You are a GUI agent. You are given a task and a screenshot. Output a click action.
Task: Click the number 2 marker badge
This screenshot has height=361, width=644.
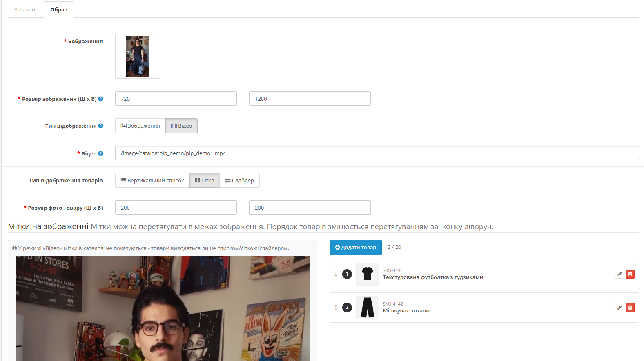point(347,308)
